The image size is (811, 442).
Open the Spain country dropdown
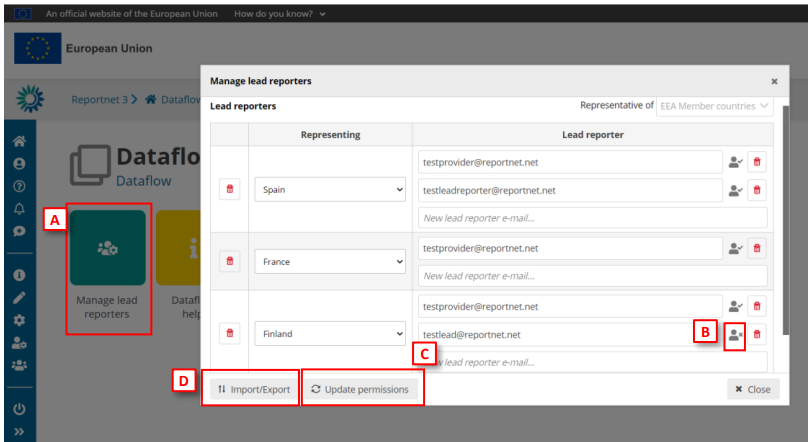(x=329, y=189)
